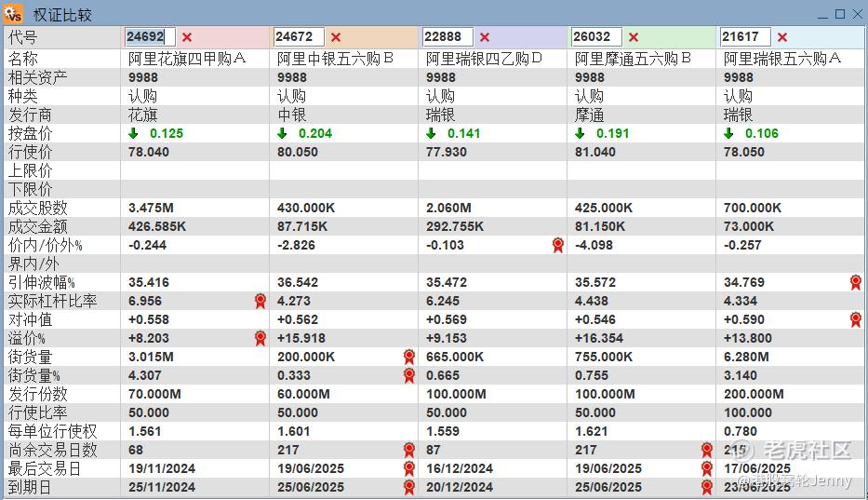Click the red ribbon beside premium +8.203
Viewport: 868px width, 500px height.
coord(260,338)
